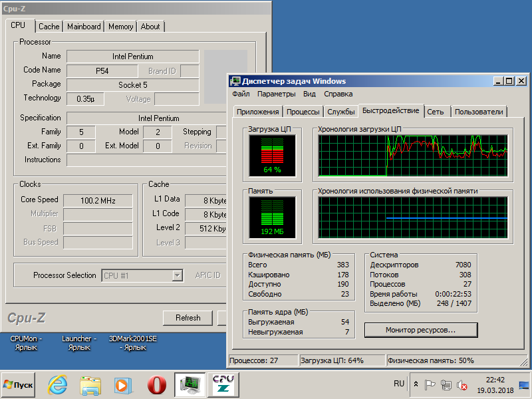Open Windows Explorer folder icon in taskbar
This screenshot has width=532, height=399.
click(90, 384)
